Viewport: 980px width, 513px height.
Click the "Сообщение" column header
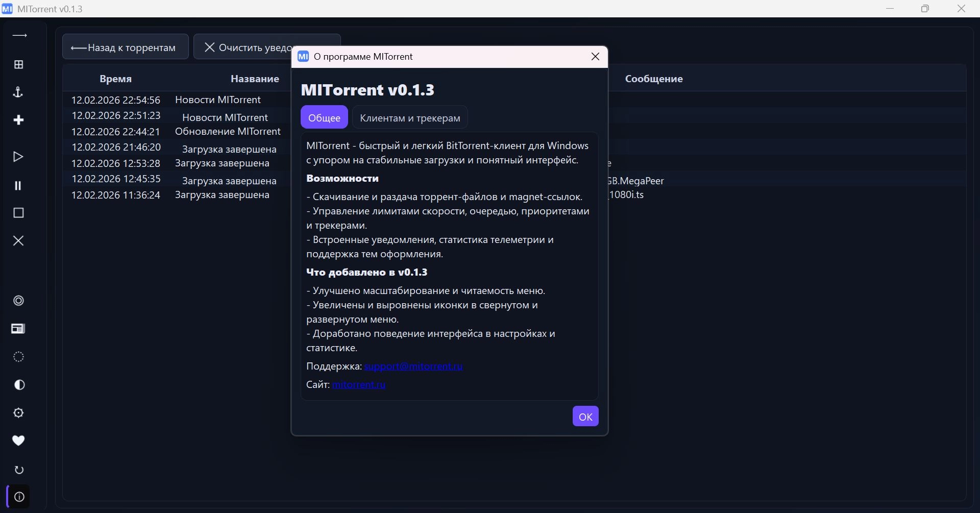pos(654,79)
